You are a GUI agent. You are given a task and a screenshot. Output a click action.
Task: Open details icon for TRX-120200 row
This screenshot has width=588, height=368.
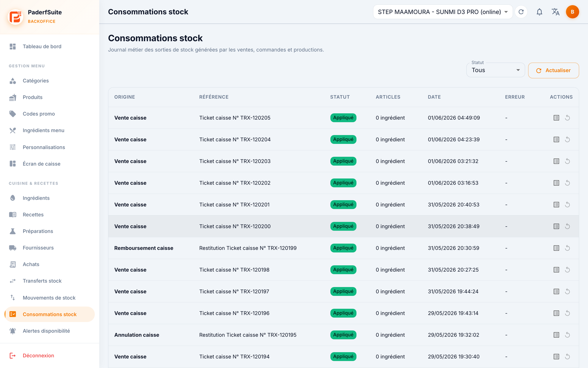556,226
